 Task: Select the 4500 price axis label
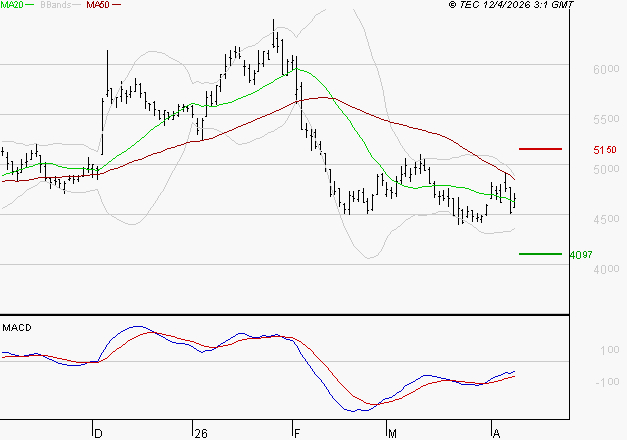[606, 219]
